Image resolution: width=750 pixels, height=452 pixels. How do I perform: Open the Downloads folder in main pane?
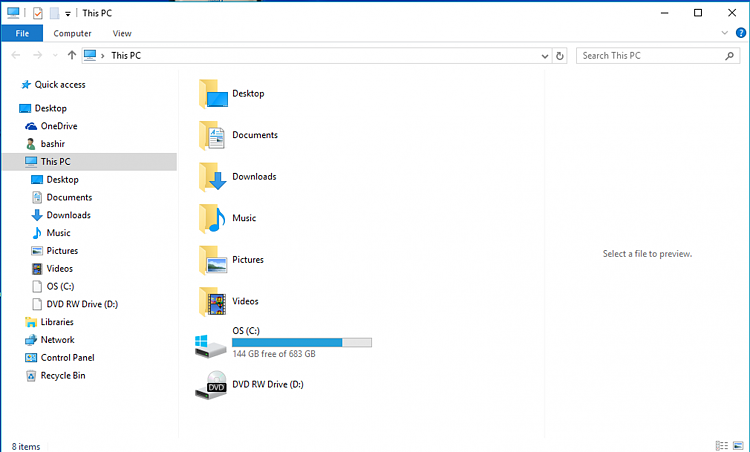237,176
